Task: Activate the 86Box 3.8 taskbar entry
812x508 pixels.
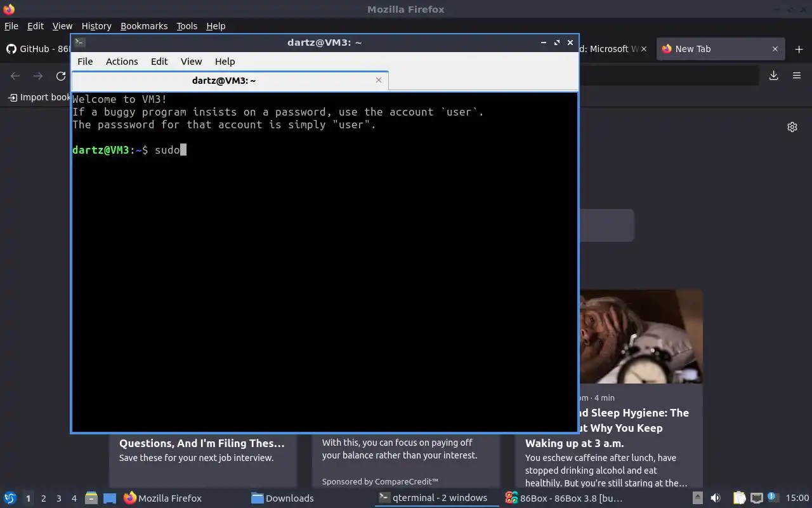Action: coord(563,498)
